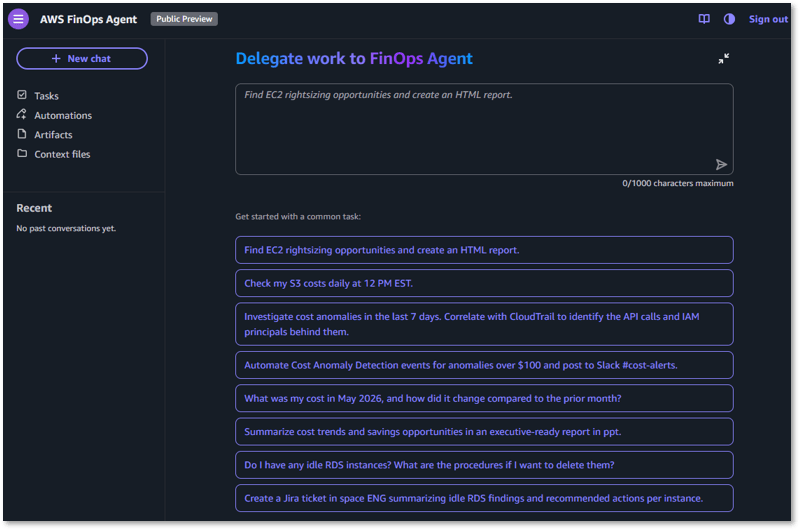Click the AWS FinOps Agent title
800x530 pixels.
88,19
